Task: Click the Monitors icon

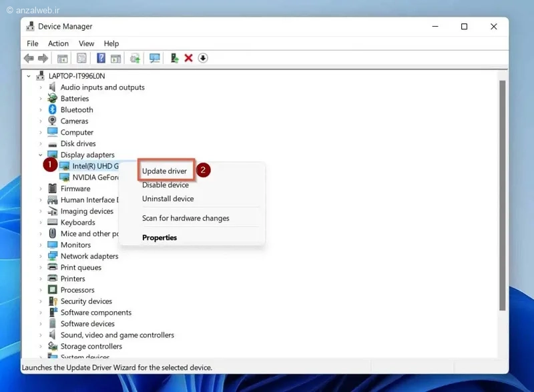Action: tap(53, 245)
